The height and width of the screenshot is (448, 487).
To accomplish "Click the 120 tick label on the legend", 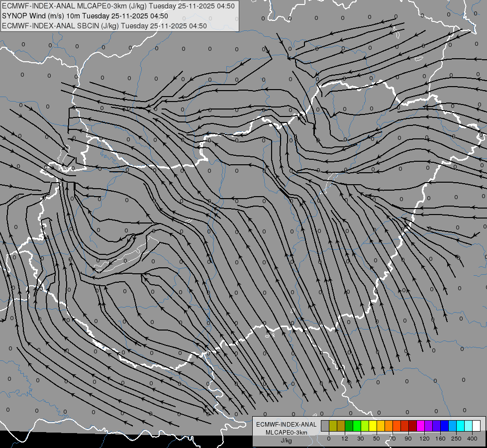I will point(424,439).
